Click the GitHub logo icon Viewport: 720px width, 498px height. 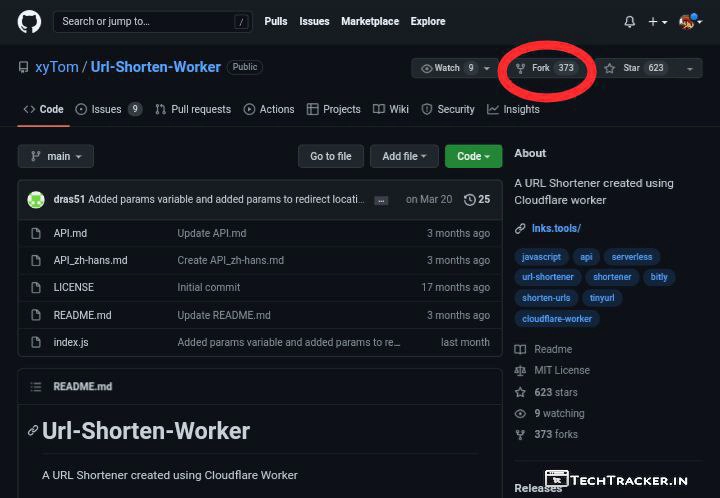pyautogui.click(x=29, y=21)
